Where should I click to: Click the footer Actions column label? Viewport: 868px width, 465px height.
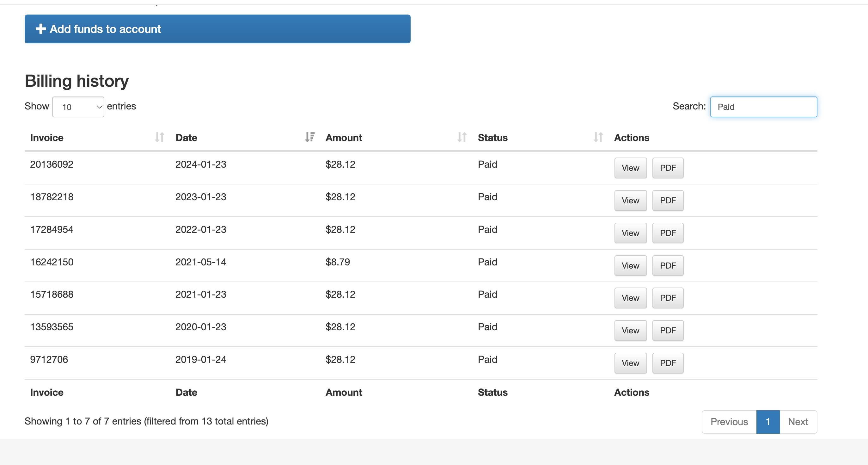pyautogui.click(x=632, y=393)
